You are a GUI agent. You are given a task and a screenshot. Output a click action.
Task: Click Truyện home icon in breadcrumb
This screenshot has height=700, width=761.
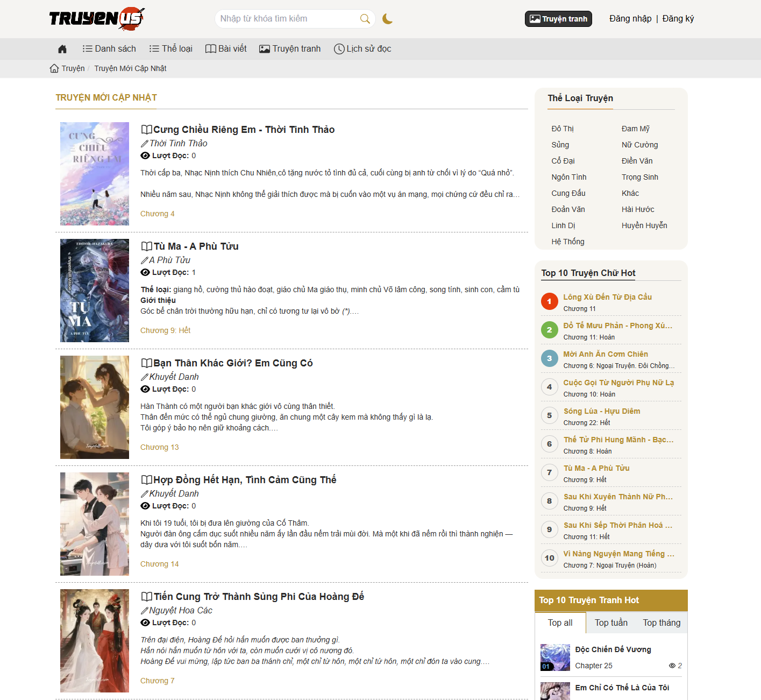[x=54, y=68]
